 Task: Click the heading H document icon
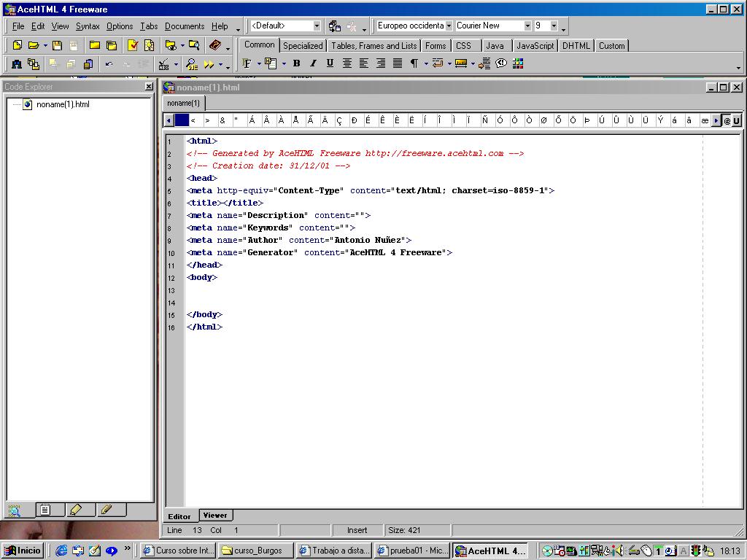pyautogui.click(x=271, y=63)
